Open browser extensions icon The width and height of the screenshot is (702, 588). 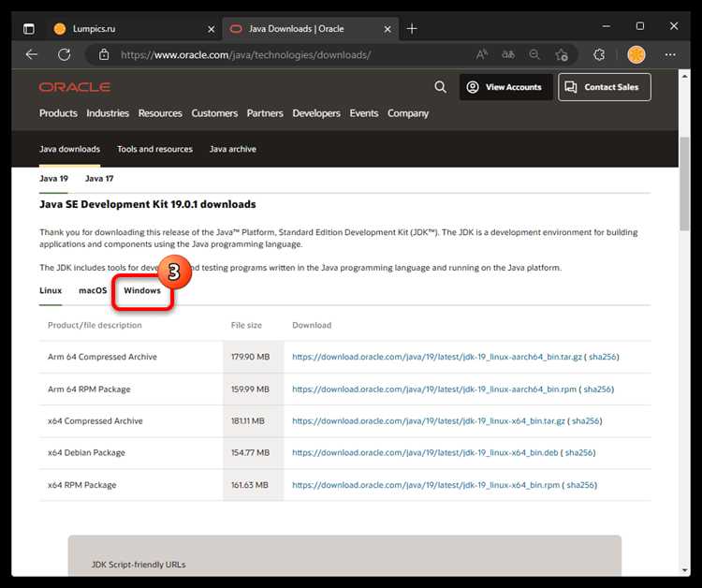point(600,54)
